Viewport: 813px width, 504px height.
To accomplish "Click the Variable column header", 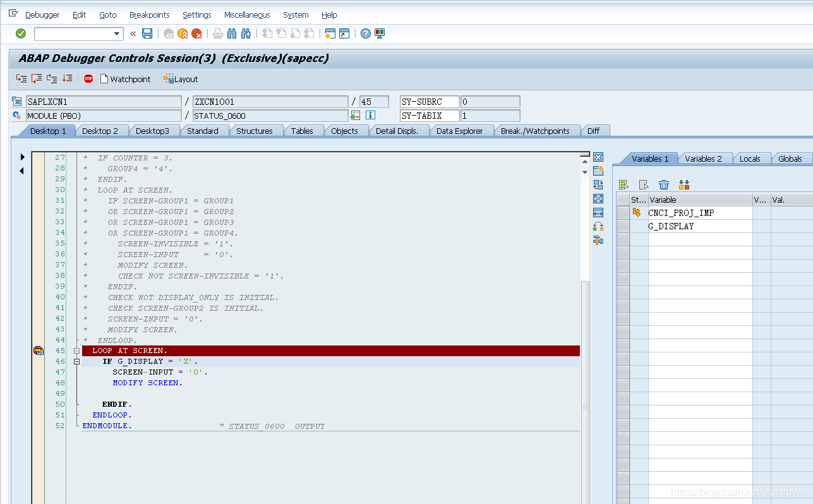I will tap(700, 200).
